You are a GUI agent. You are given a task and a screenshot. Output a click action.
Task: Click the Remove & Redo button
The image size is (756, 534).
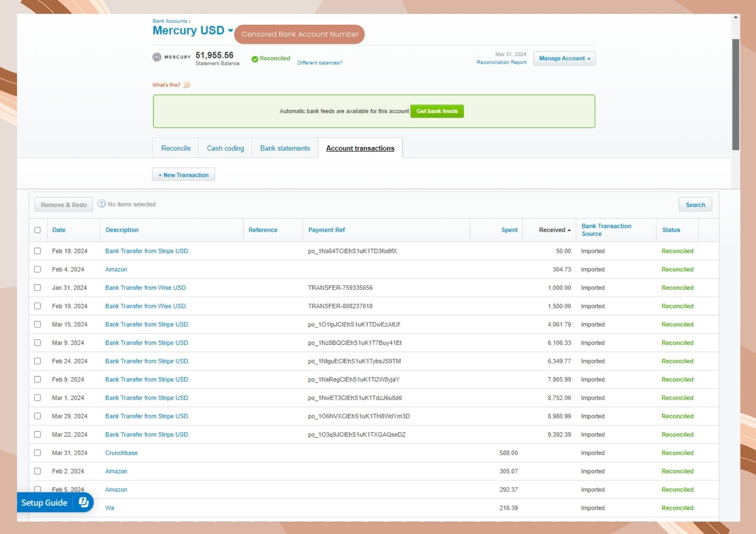click(64, 205)
